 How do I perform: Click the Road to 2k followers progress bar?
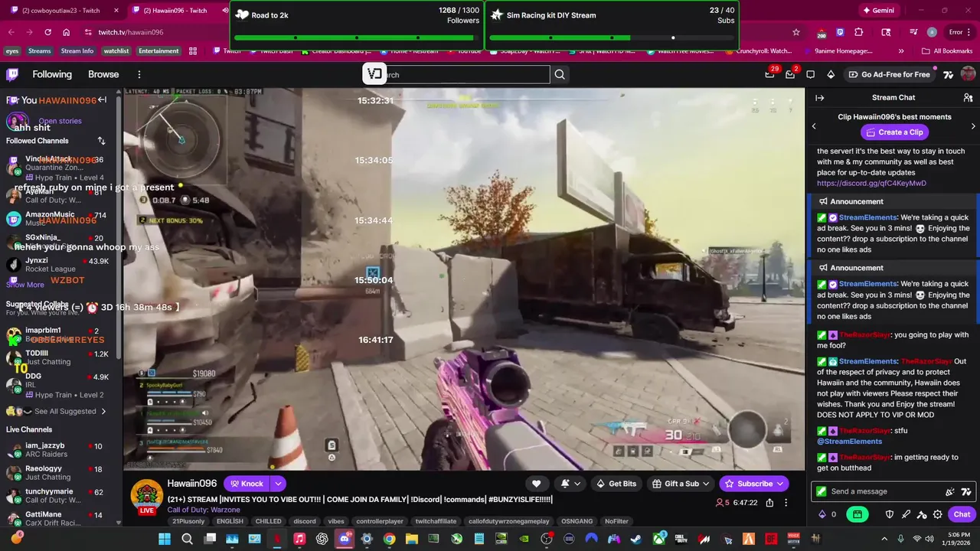pos(357,37)
